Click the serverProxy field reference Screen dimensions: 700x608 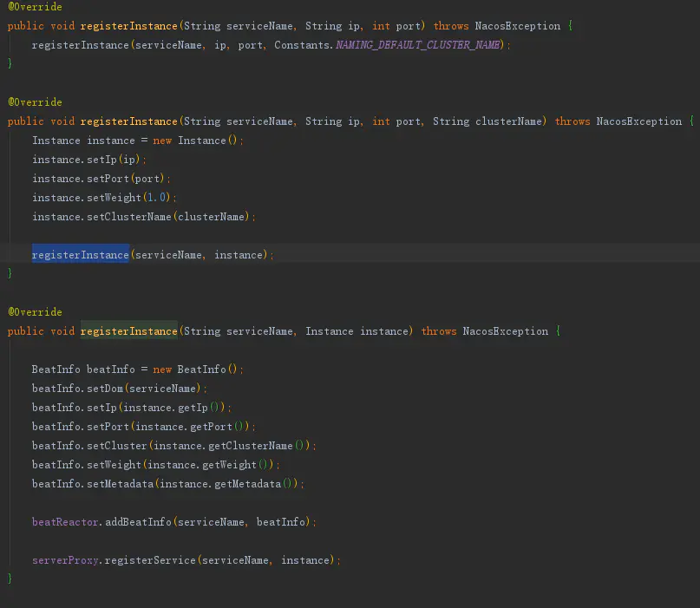67,560
